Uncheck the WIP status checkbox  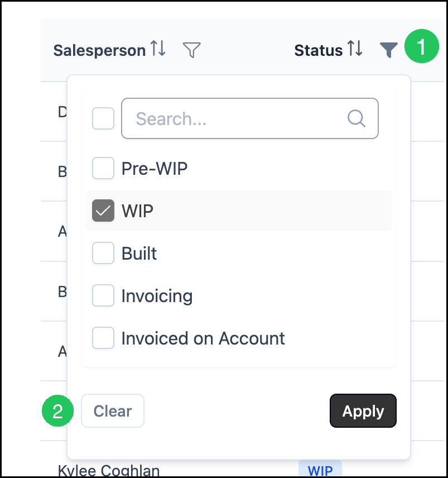[x=103, y=211]
